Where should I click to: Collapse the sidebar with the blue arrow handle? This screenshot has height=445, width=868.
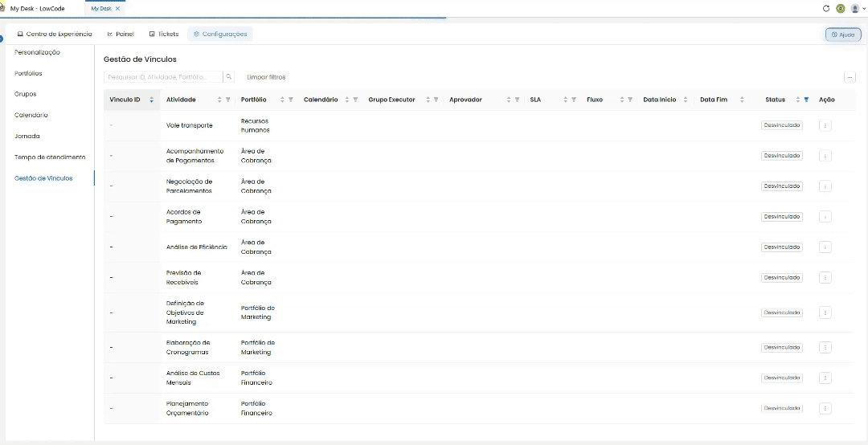[x=2, y=39]
